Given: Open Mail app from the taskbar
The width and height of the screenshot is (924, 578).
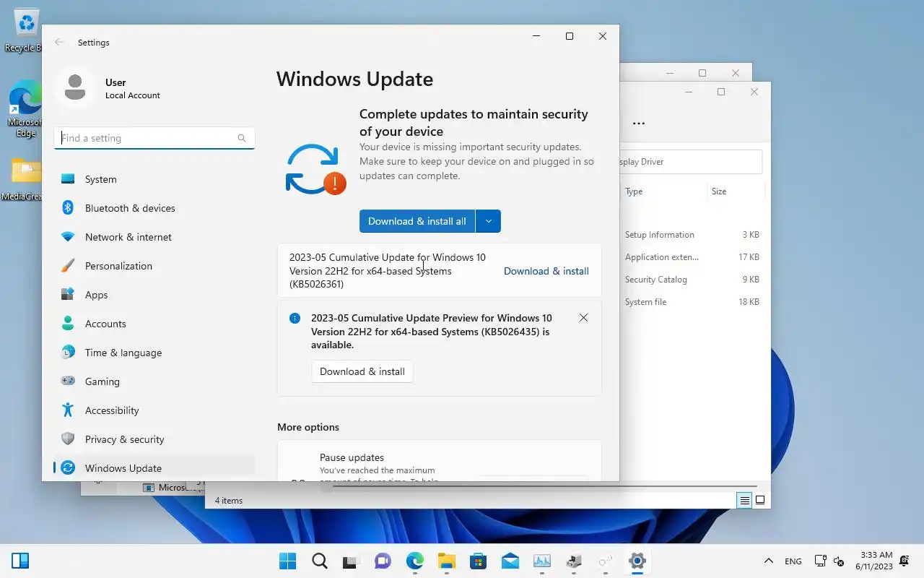Looking at the screenshot, I should tap(510, 561).
